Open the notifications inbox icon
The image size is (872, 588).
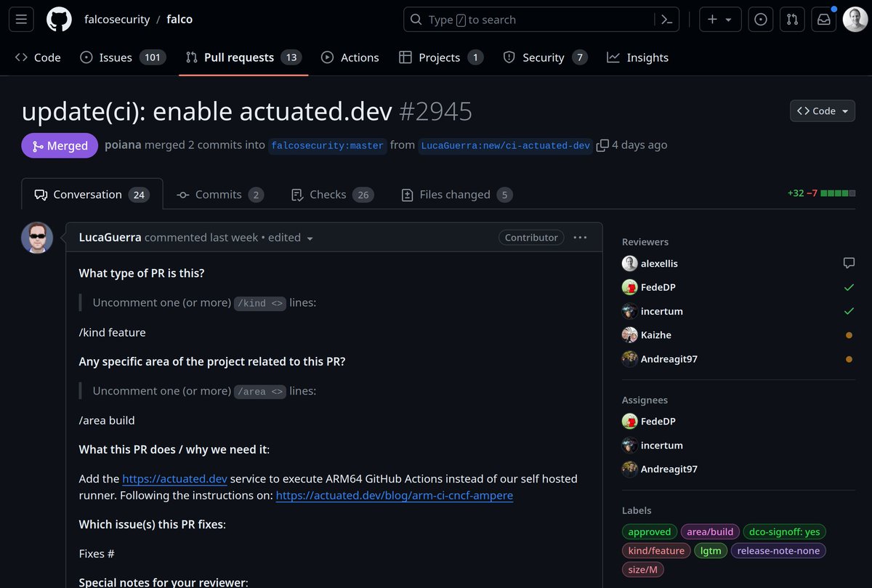[824, 20]
